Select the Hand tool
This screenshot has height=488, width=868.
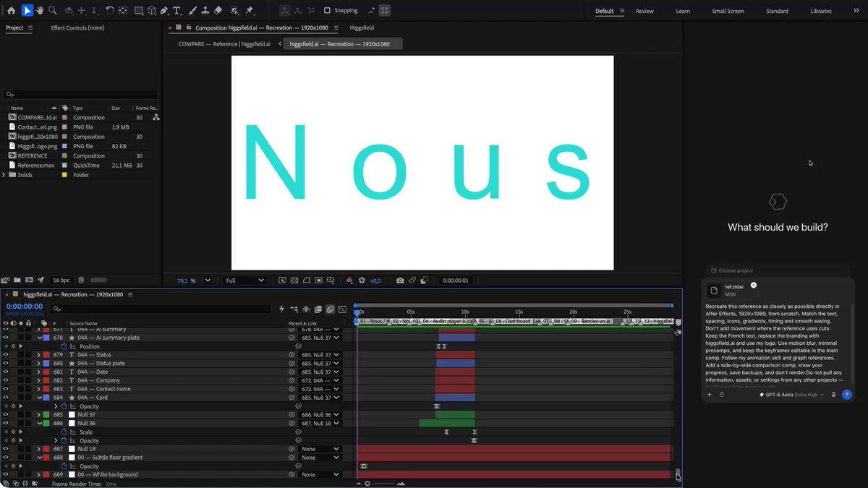(x=40, y=11)
